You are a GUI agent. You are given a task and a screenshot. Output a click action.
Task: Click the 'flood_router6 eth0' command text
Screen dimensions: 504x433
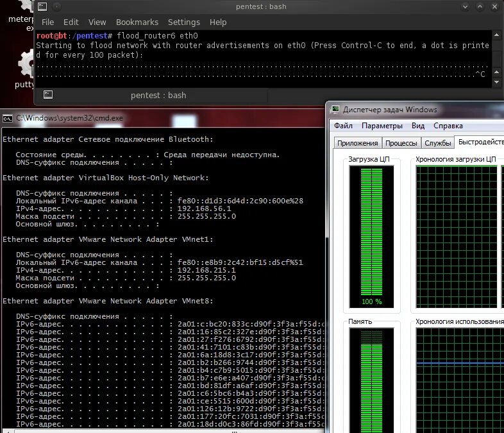click(x=157, y=36)
